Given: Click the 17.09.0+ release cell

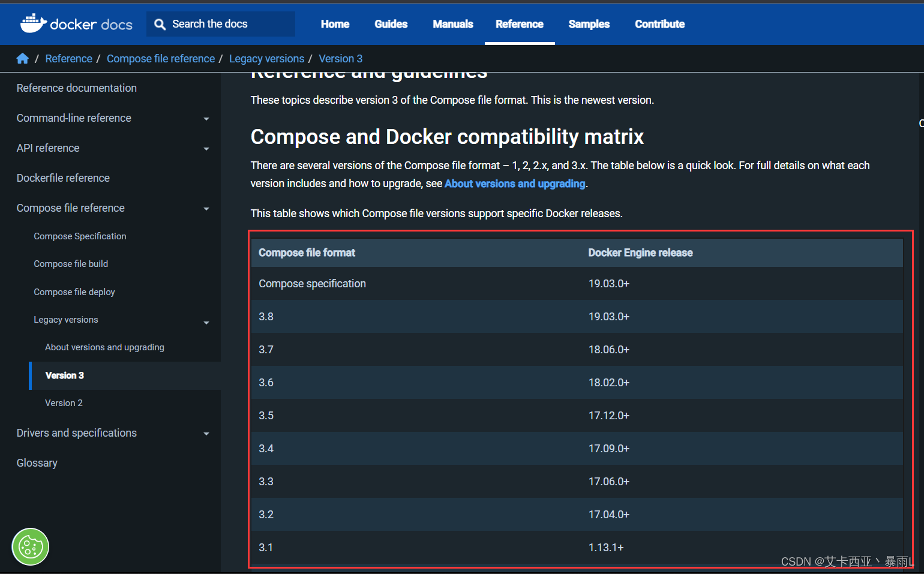Looking at the screenshot, I should [x=609, y=449].
